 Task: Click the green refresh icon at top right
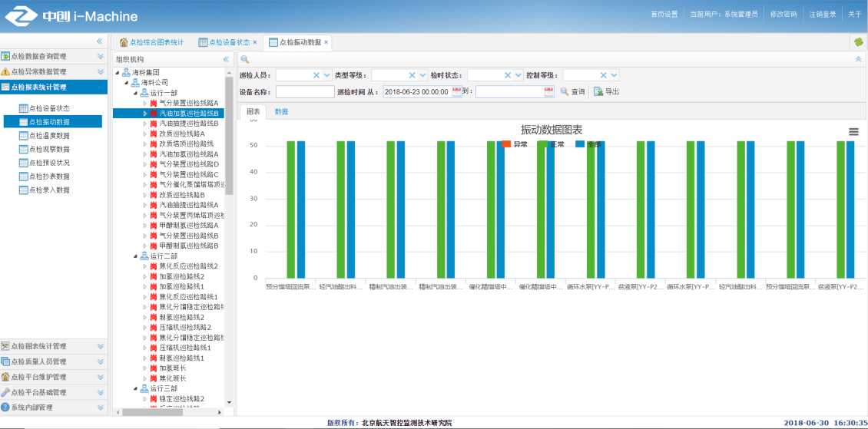click(x=858, y=42)
